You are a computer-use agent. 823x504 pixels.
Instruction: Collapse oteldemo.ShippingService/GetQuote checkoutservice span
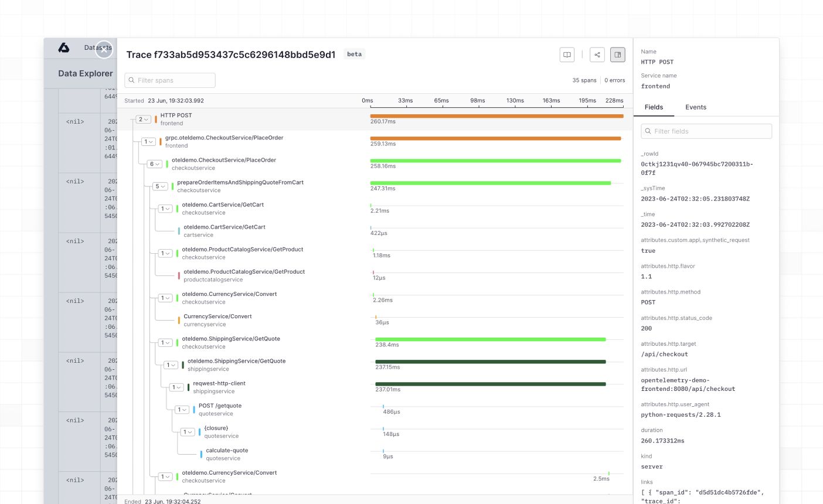point(165,343)
